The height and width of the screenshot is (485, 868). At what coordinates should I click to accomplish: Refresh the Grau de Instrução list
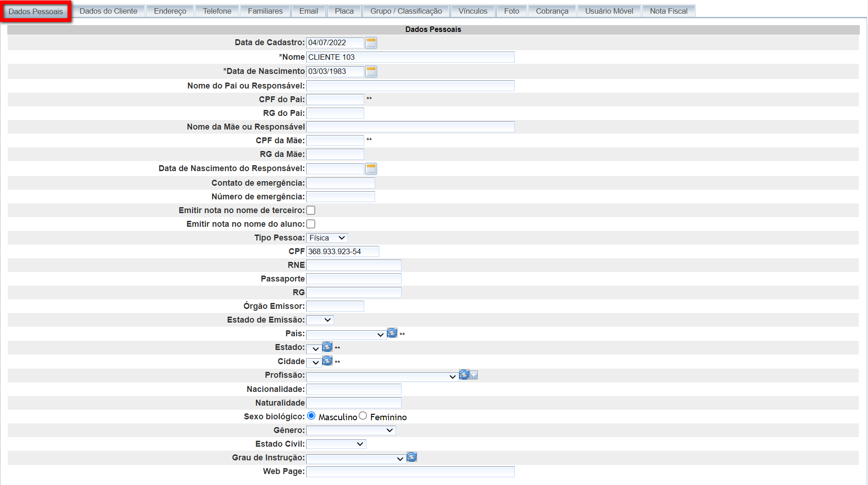[x=412, y=457]
